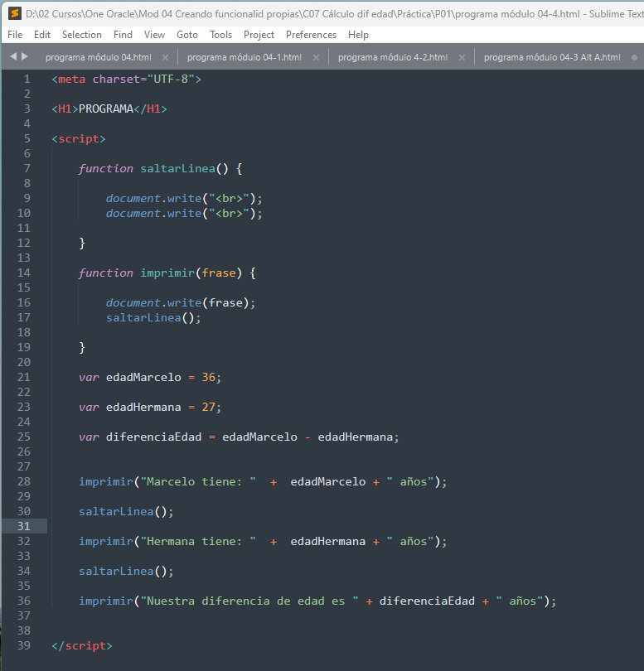
Task: Open the Find menu
Action: [x=123, y=35]
